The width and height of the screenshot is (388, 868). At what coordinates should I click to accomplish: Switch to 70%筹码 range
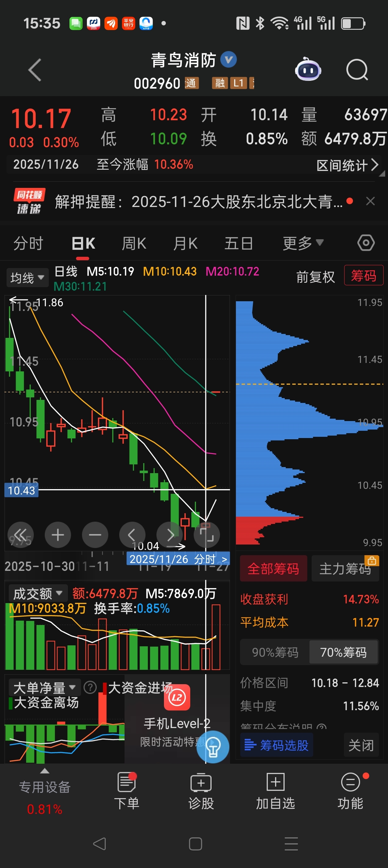(344, 652)
